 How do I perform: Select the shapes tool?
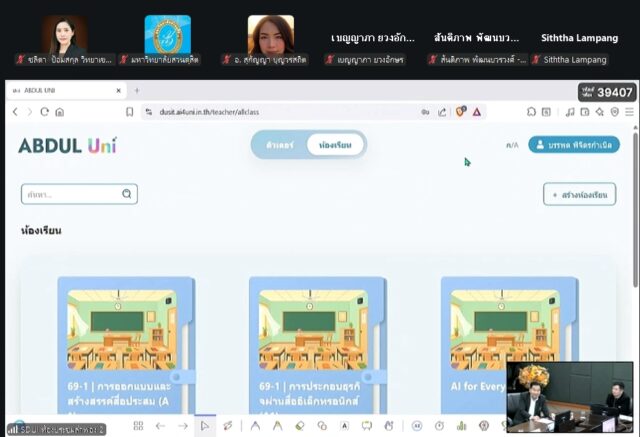coord(322,426)
